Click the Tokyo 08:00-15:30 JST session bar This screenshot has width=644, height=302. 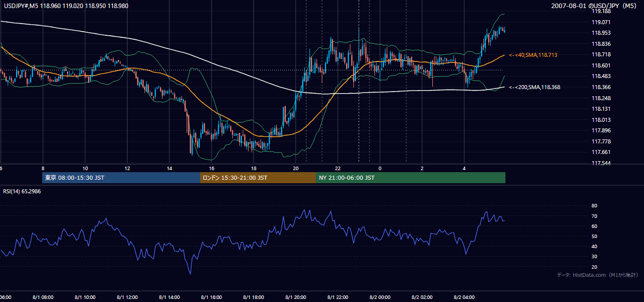[121, 178]
